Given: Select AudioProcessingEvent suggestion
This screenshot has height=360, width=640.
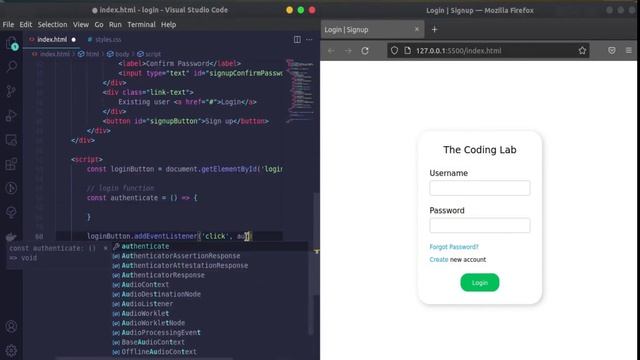Looking at the screenshot, I should coord(210,333).
